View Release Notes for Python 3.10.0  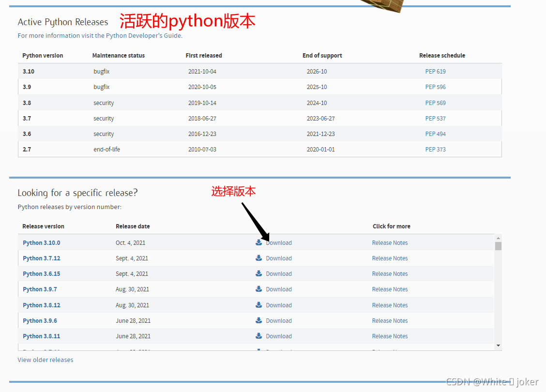(390, 242)
